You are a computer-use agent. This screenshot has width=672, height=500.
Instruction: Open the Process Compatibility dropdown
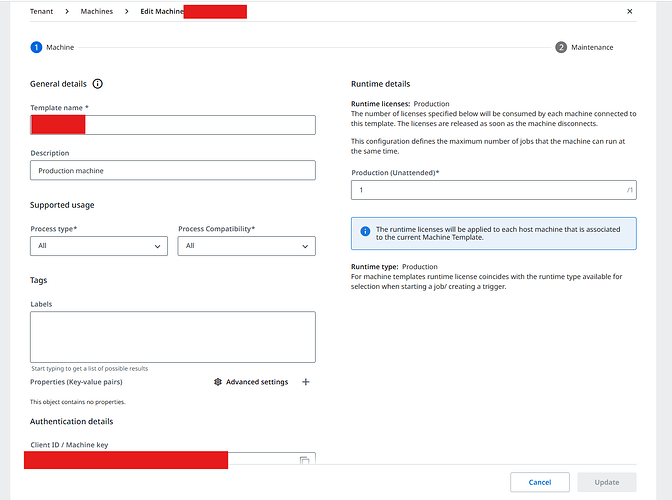tap(246, 246)
